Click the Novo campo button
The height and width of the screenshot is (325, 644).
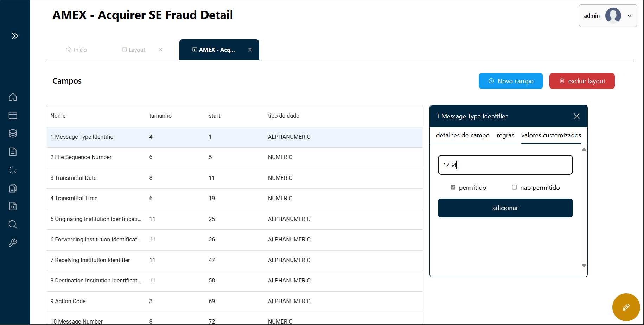pyautogui.click(x=510, y=81)
